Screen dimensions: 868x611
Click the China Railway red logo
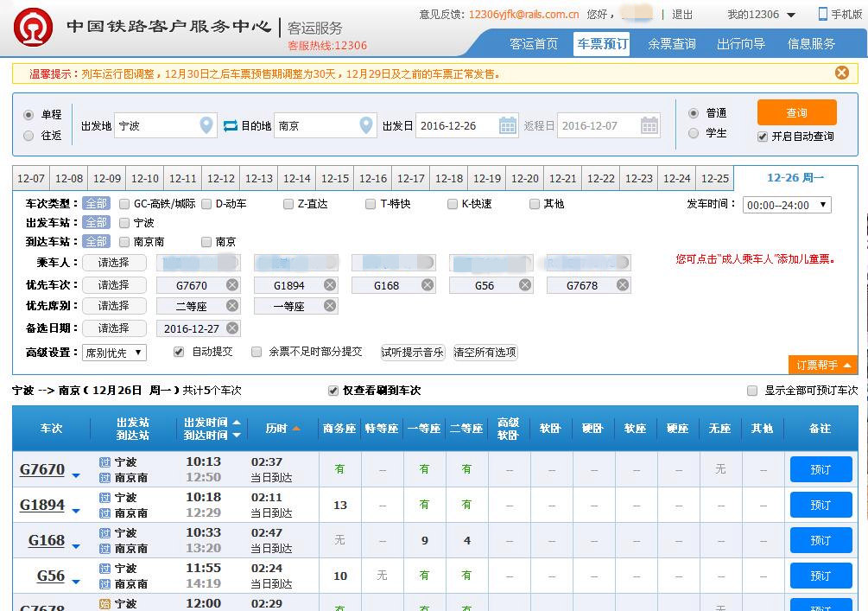33,27
